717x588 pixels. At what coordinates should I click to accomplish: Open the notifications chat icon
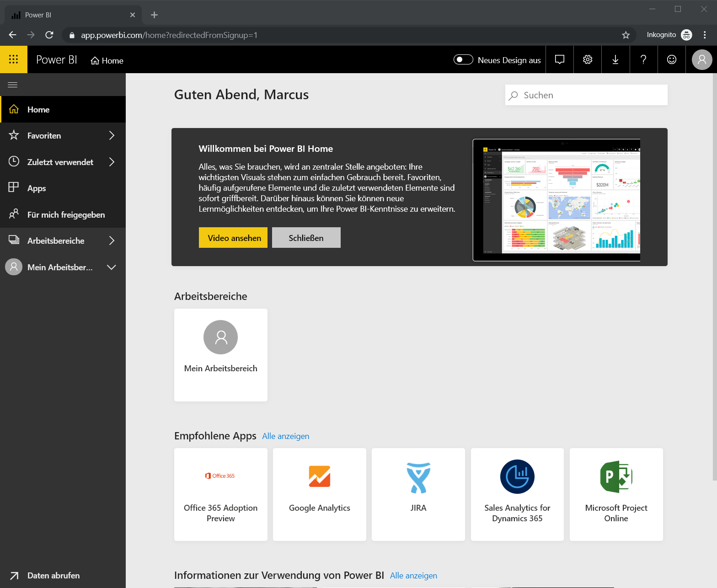click(560, 59)
